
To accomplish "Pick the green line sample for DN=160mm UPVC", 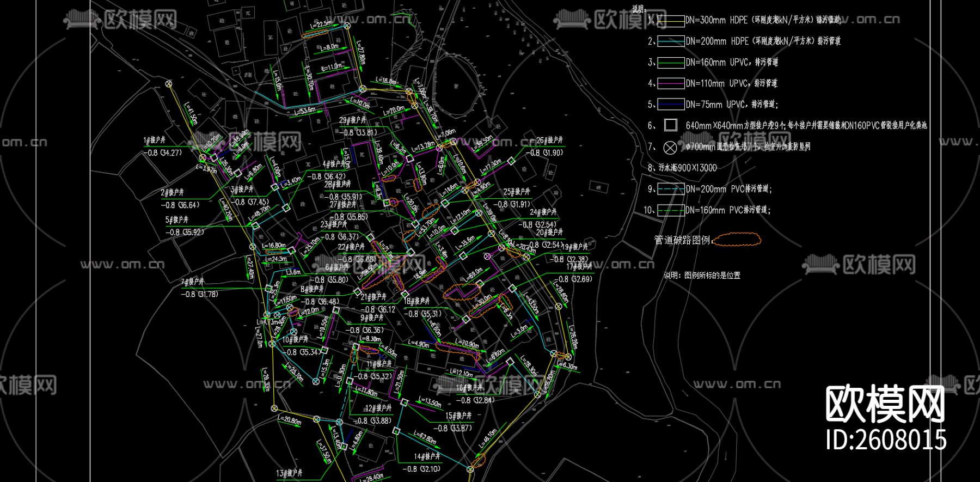I will pos(671,63).
